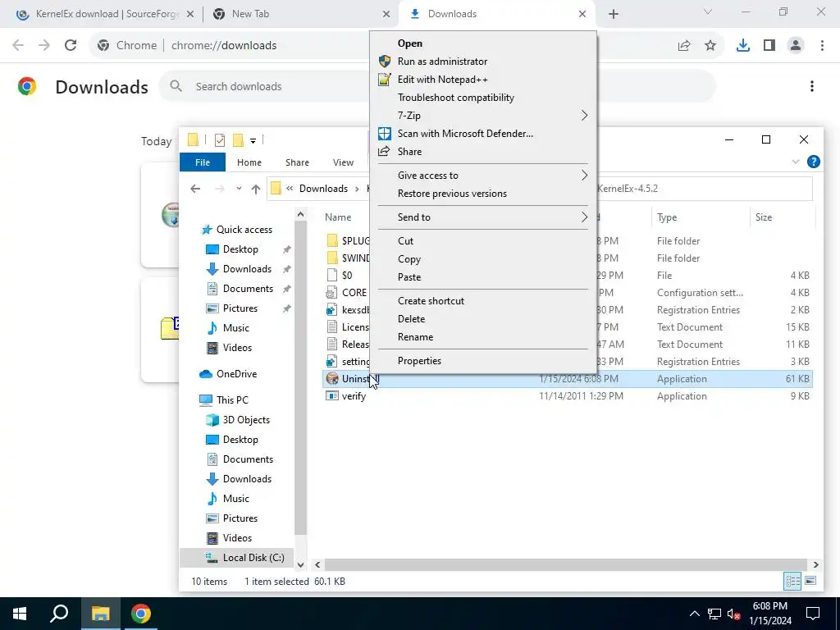Open a new Chrome tab with plus
Screen dimensions: 840x630
click(614, 15)
